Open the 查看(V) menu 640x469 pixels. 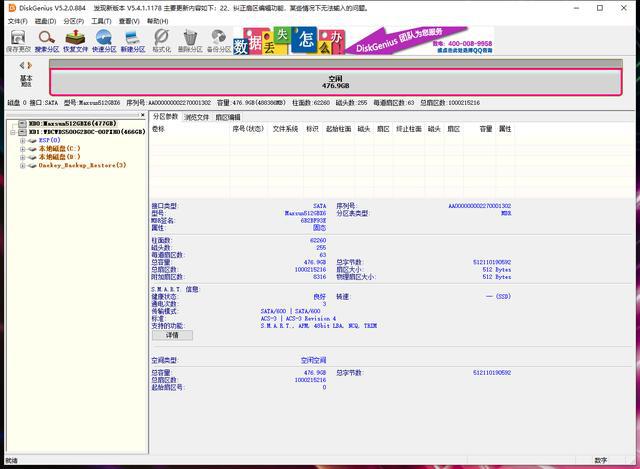(129, 21)
